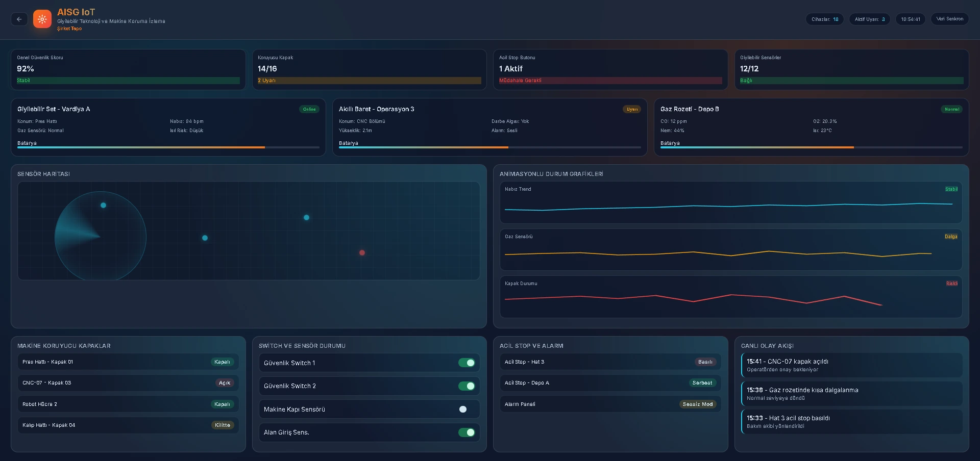Enable the Makine Kapı Sensörü switch
The width and height of the screenshot is (980, 461).
(467, 409)
